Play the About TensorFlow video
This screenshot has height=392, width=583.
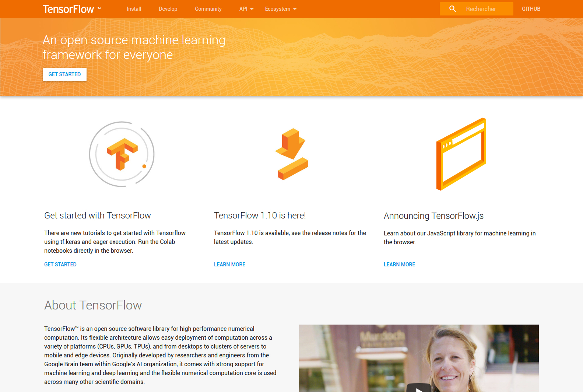(x=419, y=388)
